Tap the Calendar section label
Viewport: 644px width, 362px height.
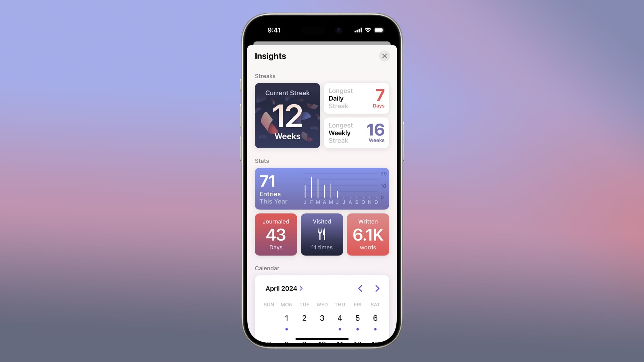[267, 268]
